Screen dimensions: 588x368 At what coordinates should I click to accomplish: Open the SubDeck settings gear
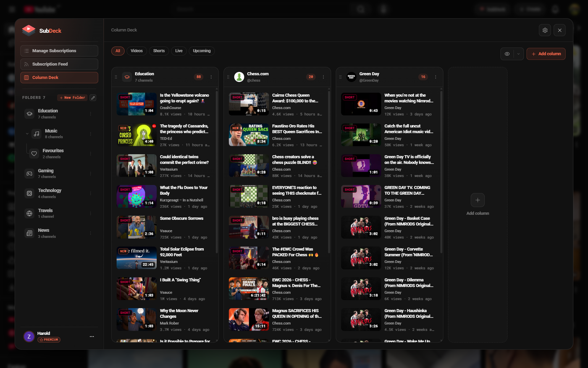coord(545,30)
